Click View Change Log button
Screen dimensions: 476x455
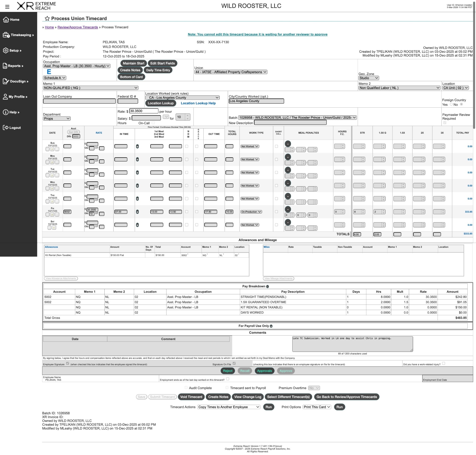(248, 397)
